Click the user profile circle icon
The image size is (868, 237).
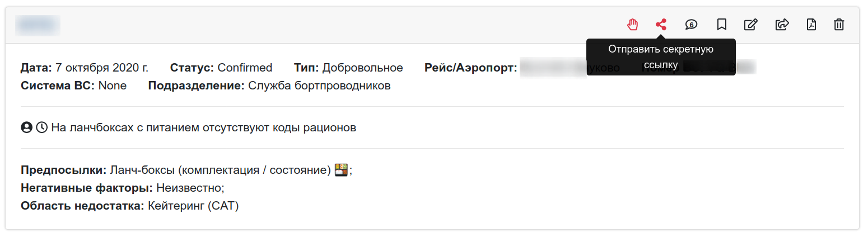(x=26, y=127)
